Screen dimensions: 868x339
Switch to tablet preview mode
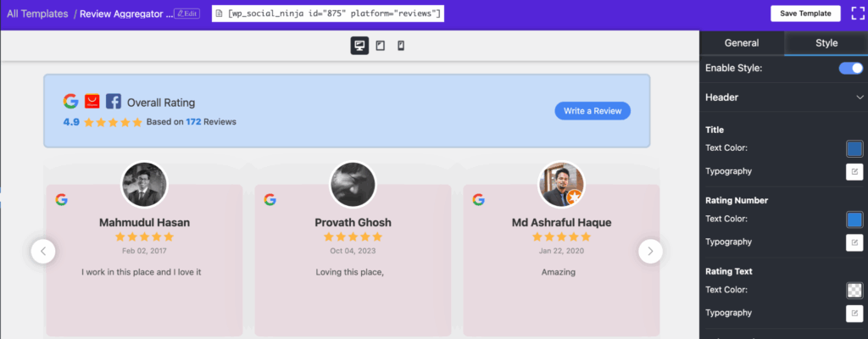[381, 46]
